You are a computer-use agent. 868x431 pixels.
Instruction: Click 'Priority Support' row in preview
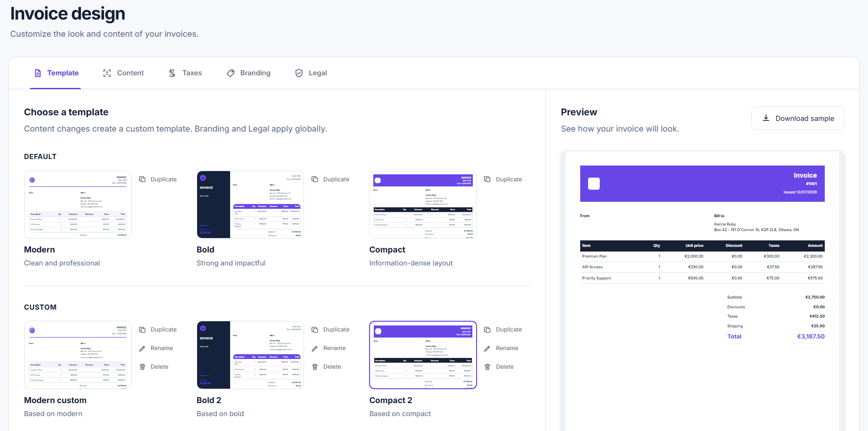coord(702,278)
